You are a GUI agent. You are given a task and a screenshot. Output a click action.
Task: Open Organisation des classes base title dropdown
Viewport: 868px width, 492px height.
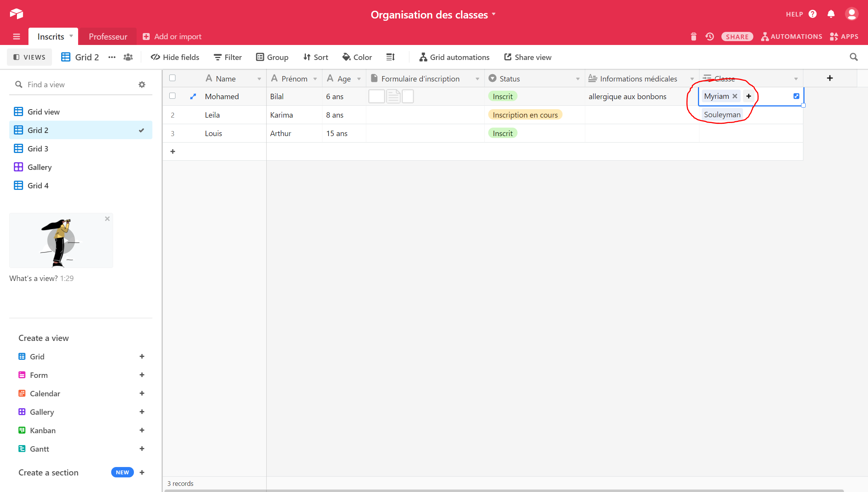tap(494, 14)
